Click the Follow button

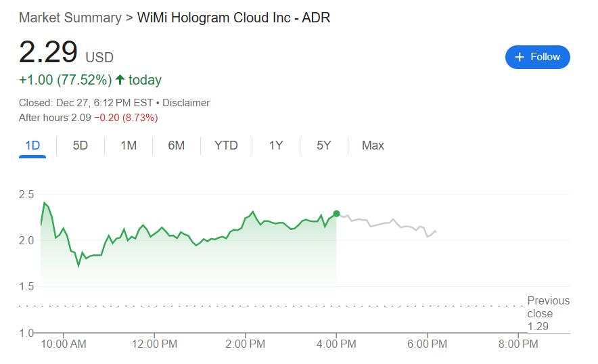click(537, 57)
